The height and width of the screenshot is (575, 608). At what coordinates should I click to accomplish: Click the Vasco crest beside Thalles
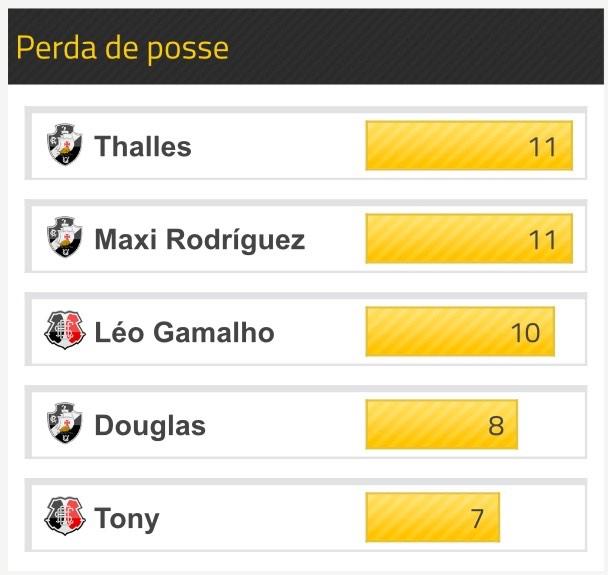pyautogui.click(x=66, y=146)
